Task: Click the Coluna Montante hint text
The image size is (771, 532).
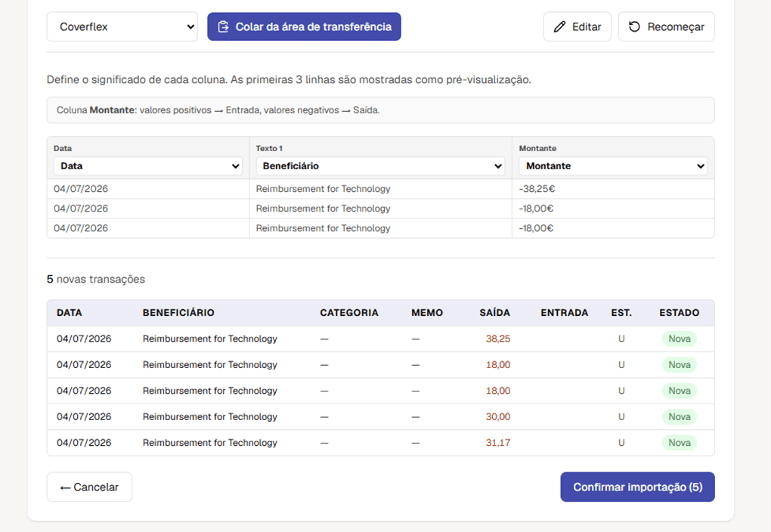Action: 218,110
